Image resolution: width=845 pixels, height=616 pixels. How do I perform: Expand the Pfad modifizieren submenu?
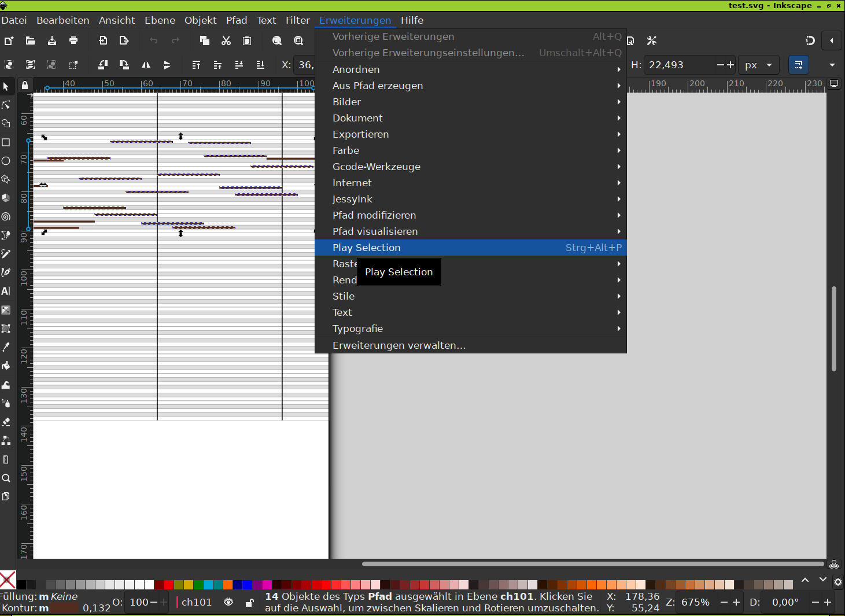pyautogui.click(x=471, y=215)
